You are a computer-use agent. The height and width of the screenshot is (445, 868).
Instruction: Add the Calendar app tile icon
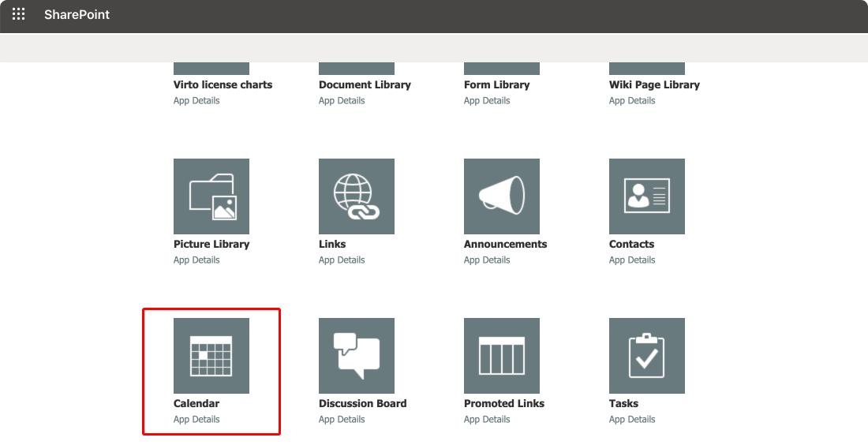[211, 356]
